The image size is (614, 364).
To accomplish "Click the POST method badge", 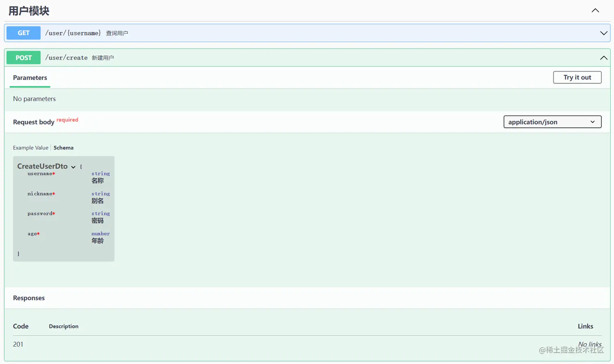I will [x=24, y=58].
